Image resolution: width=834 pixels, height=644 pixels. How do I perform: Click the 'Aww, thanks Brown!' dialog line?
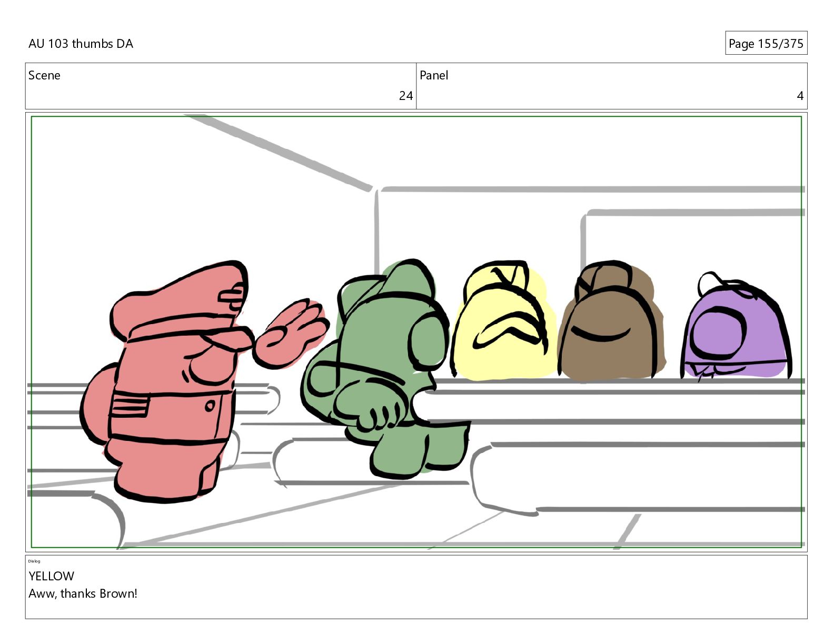coord(83,593)
